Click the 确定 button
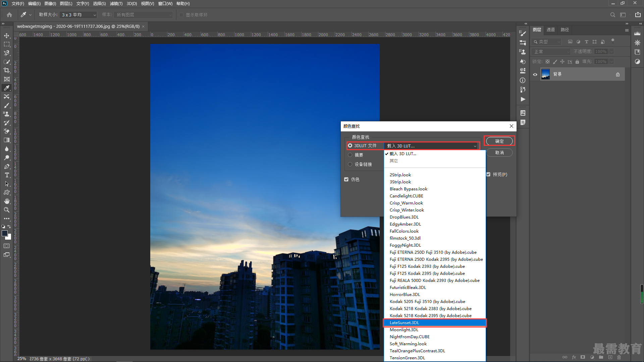Screen dimensions: 644x362 (x=499, y=141)
